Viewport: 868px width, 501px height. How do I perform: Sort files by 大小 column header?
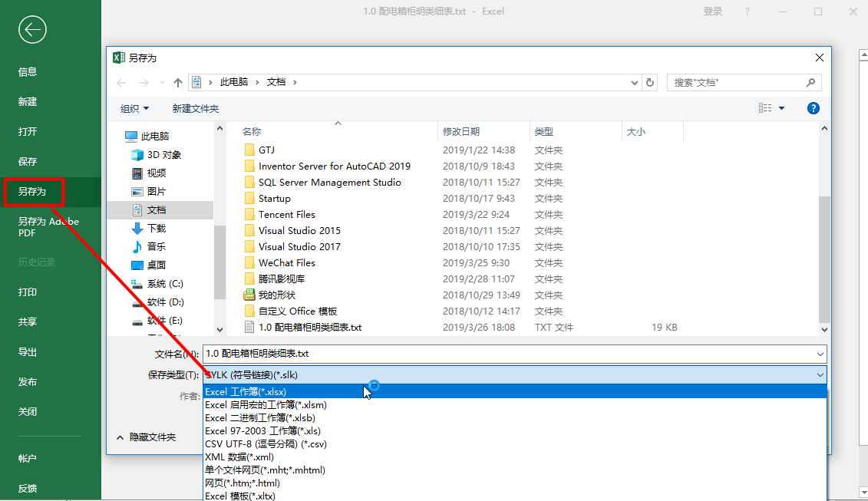pyautogui.click(x=652, y=132)
